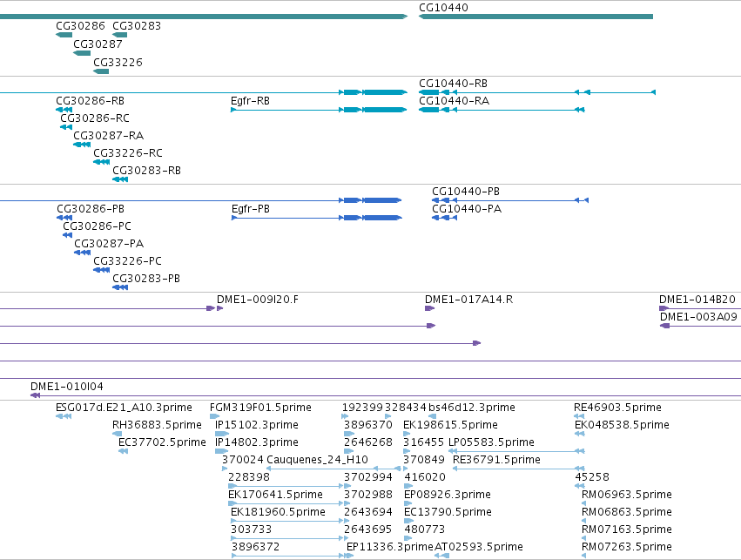Click the Egfr-PB coding exon block
Screen dimensions: 741x560
pyautogui.click(x=382, y=218)
